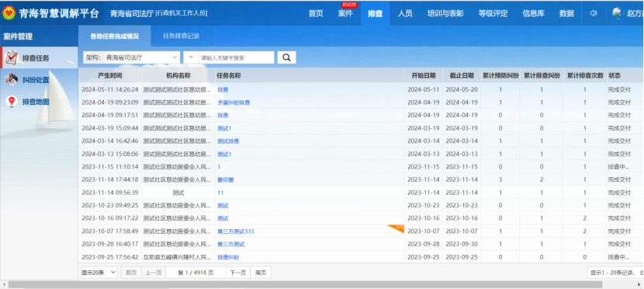Open the 案件 menu in top navigation

(x=345, y=13)
